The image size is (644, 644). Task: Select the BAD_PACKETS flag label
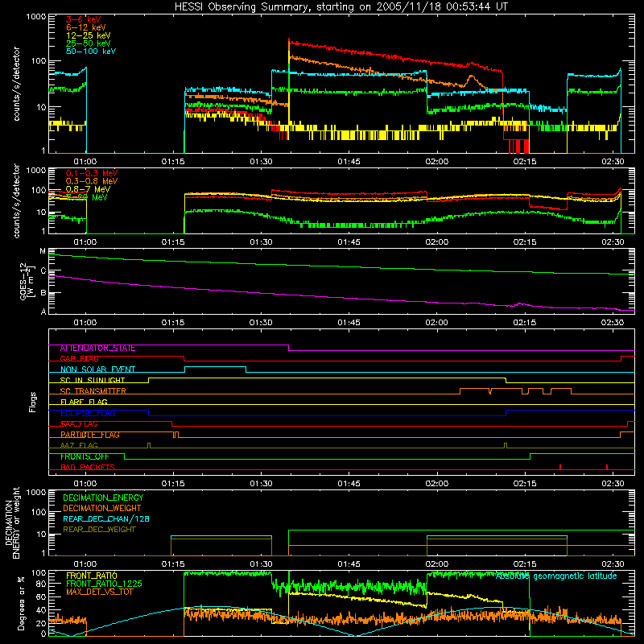tap(88, 467)
